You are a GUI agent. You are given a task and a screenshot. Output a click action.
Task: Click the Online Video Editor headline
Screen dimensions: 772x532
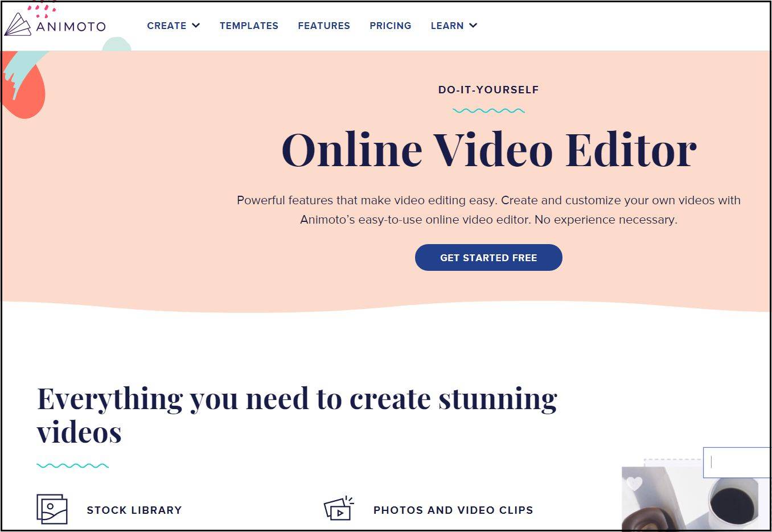point(489,150)
